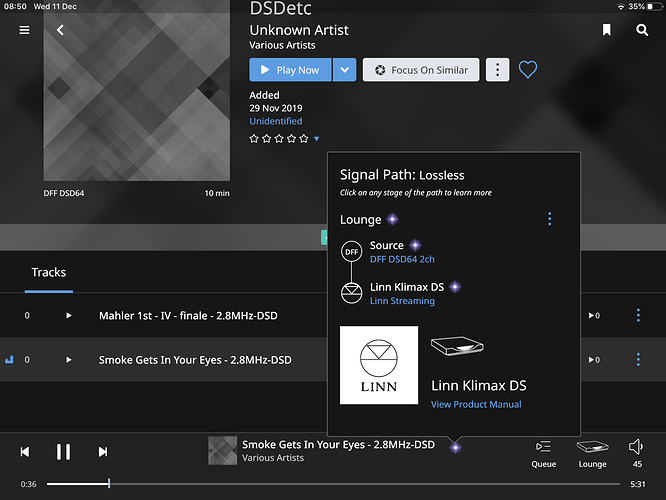Skip to next track
This screenshot has height=500, width=666.
coord(103,452)
